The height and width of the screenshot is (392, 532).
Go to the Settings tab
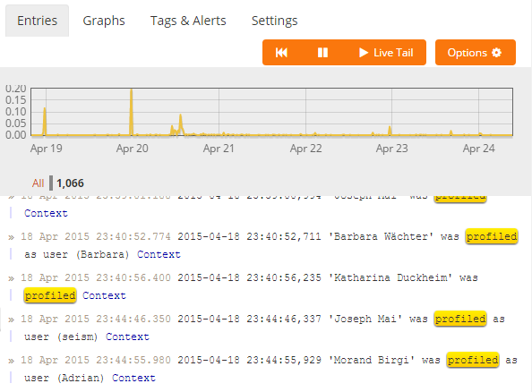pyautogui.click(x=274, y=21)
